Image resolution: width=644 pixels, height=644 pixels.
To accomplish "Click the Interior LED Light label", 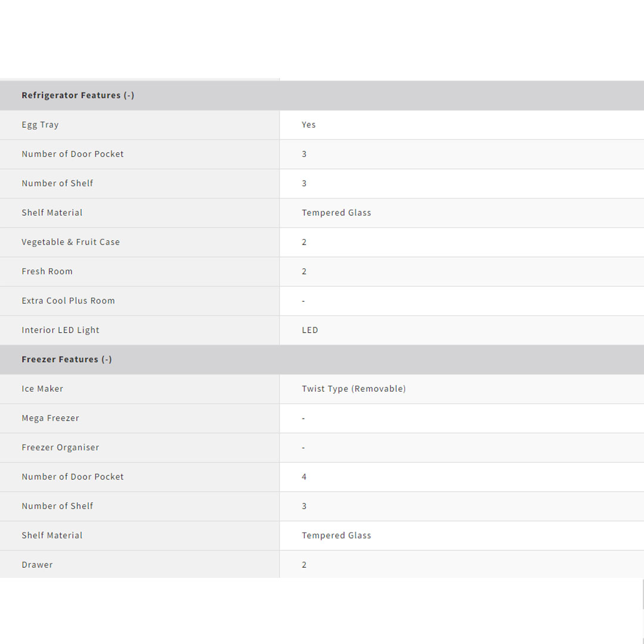I will pos(60,330).
